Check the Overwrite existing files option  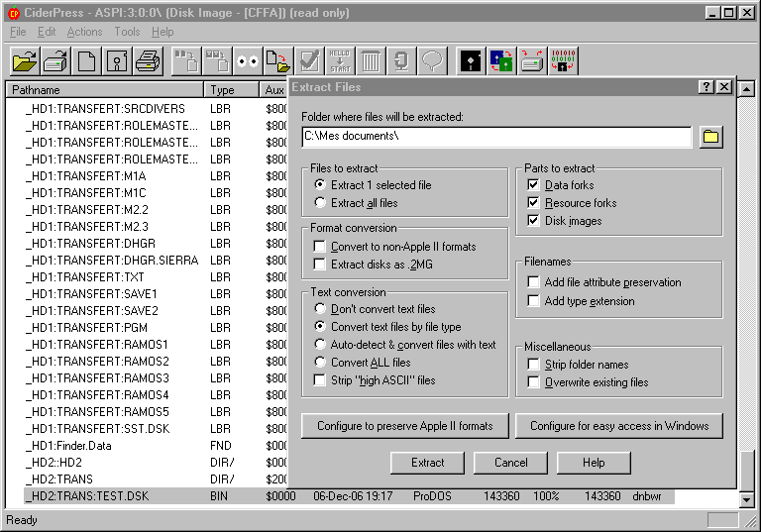click(x=589, y=382)
